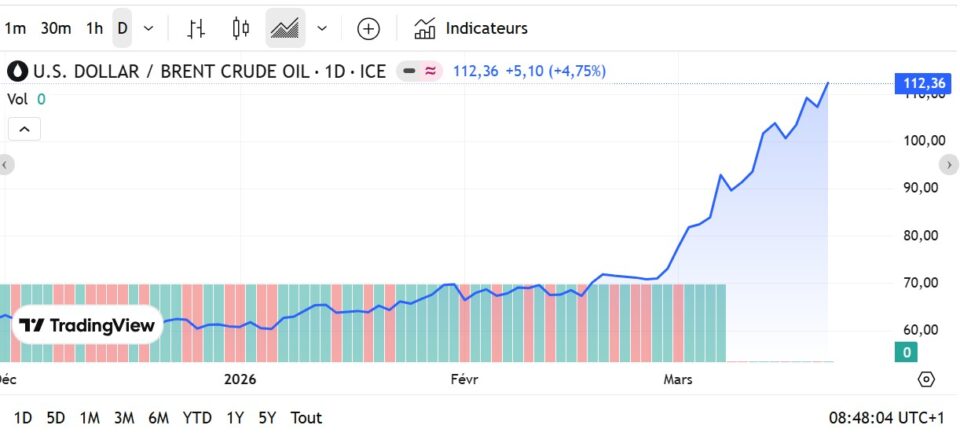Image resolution: width=960 pixels, height=436 pixels.
Task: Select the 6M date range
Action: (158, 417)
